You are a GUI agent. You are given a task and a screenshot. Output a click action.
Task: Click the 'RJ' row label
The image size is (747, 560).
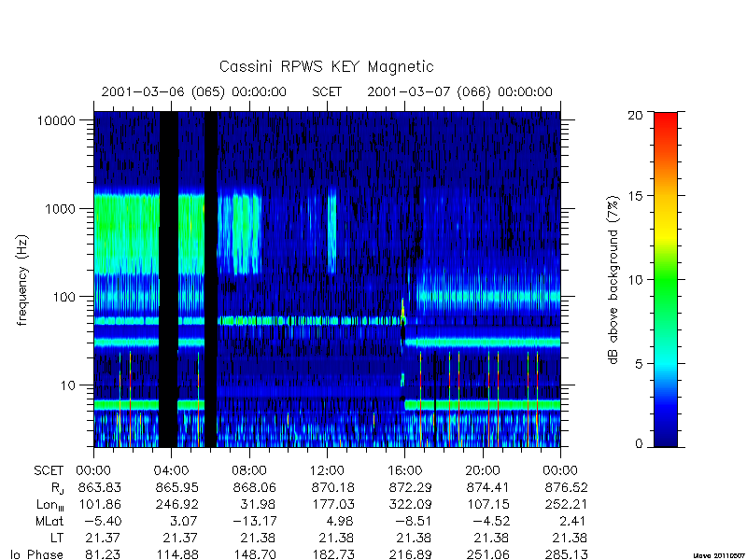pos(57,488)
